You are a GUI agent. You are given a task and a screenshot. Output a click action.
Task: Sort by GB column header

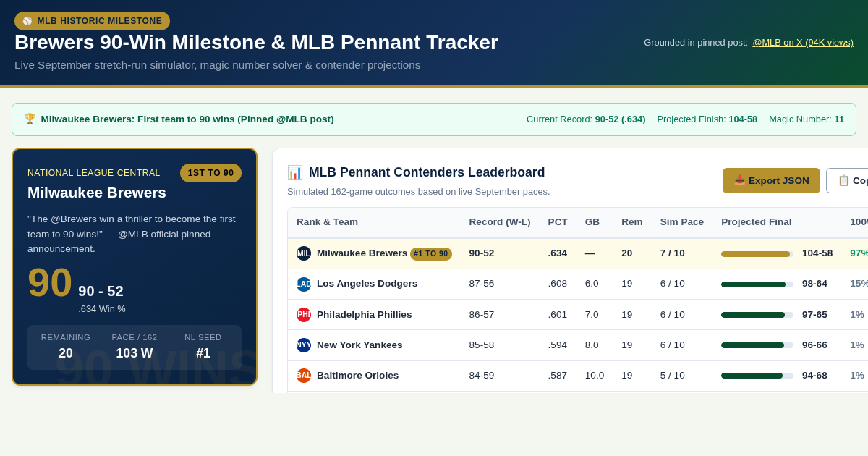pos(592,222)
